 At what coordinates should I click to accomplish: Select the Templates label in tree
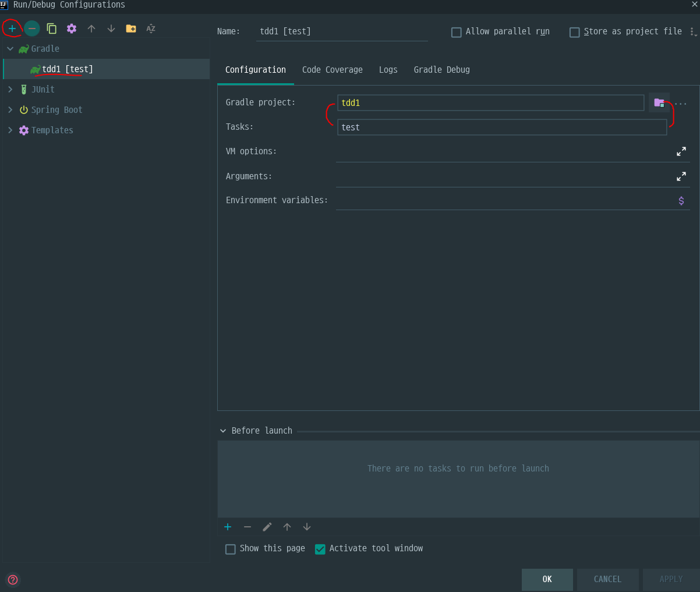pos(52,130)
